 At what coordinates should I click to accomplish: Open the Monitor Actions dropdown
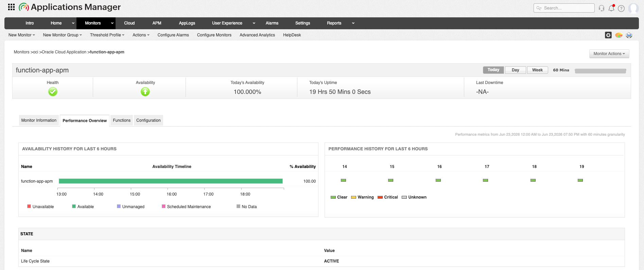tap(609, 54)
